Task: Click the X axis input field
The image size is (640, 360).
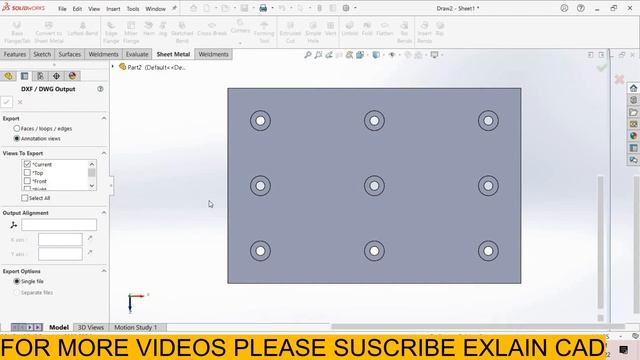Action: (x=60, y=239)
